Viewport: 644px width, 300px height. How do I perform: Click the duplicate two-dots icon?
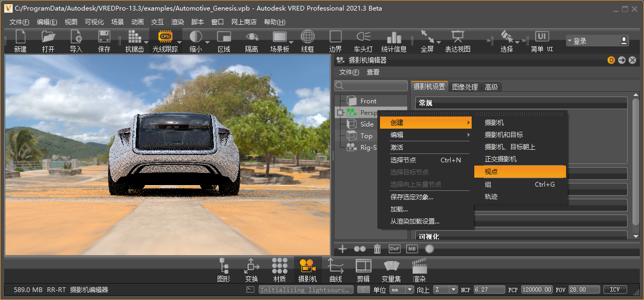pos(360,249)
